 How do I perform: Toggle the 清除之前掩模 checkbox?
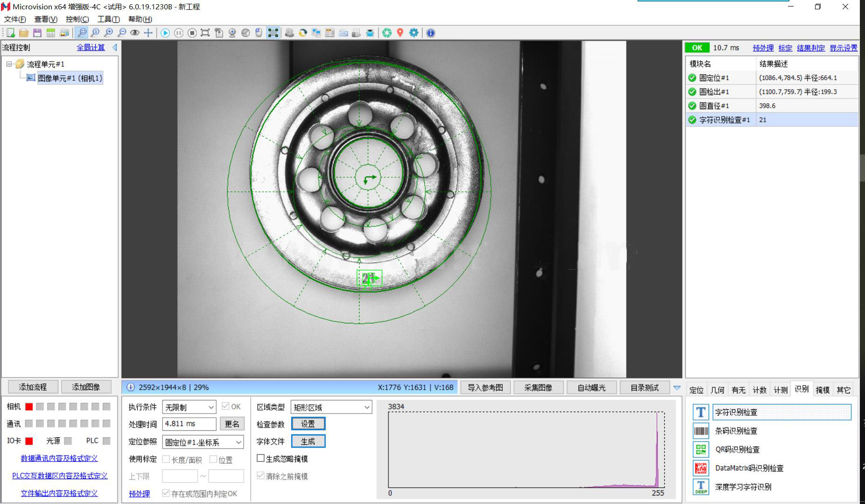pos(260,476)
